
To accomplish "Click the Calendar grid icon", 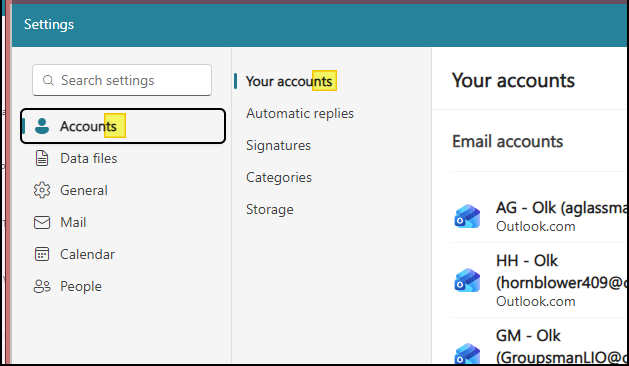I will click(42, 254).
